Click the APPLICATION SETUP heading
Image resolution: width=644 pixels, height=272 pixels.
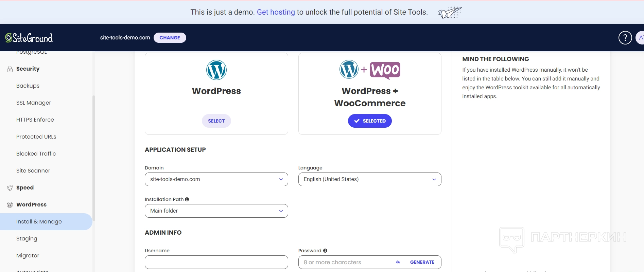point(175,150)
